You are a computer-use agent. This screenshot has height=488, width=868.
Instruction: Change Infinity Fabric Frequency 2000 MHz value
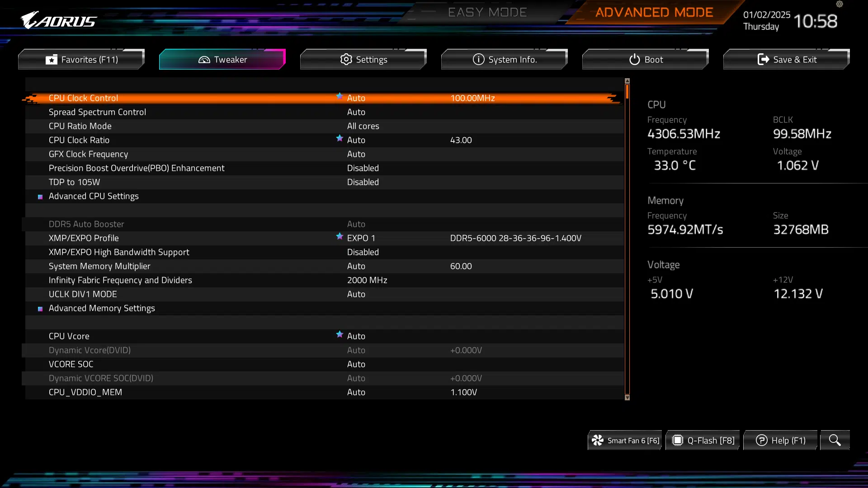pos(367,280)
